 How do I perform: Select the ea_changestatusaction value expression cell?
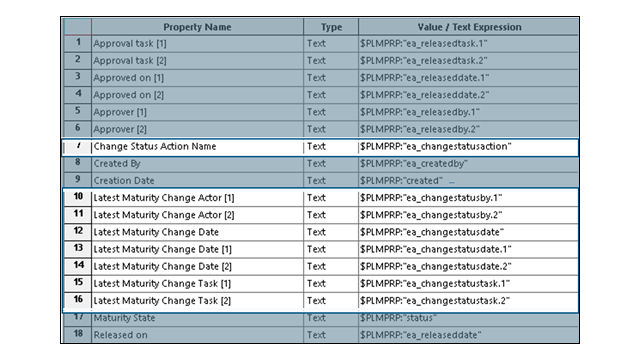pyautogui.click(x=469, y=147)
